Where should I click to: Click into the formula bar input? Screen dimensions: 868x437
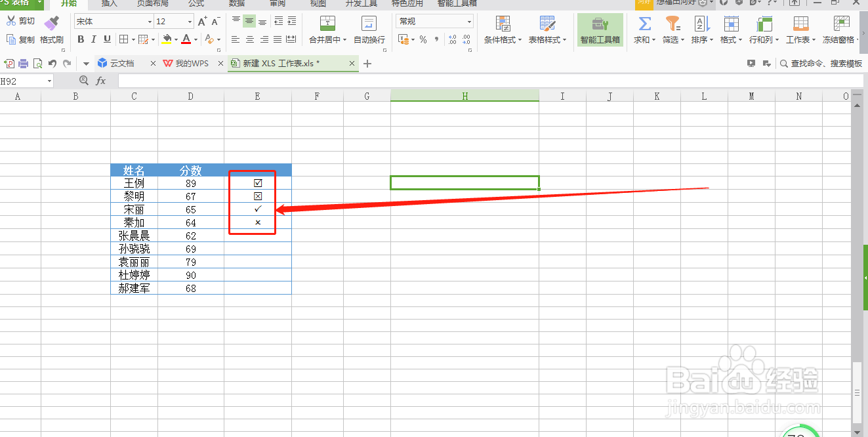pos(491,81)
